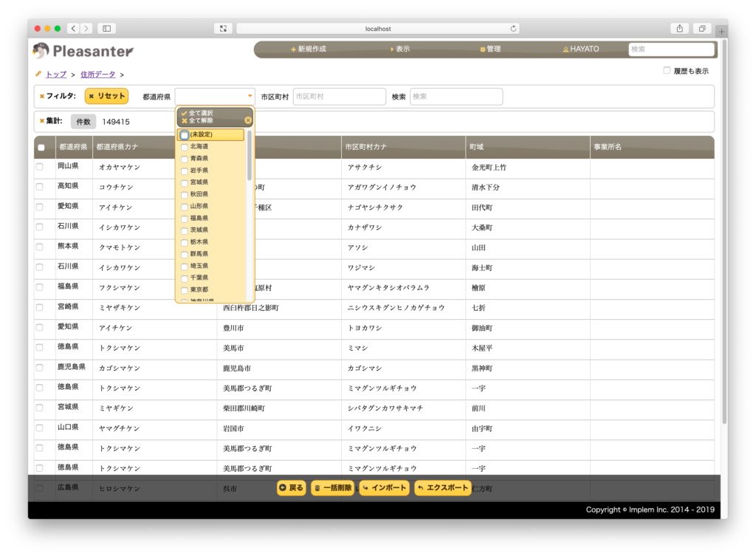Select the 秋田県 option

[184, 195]
